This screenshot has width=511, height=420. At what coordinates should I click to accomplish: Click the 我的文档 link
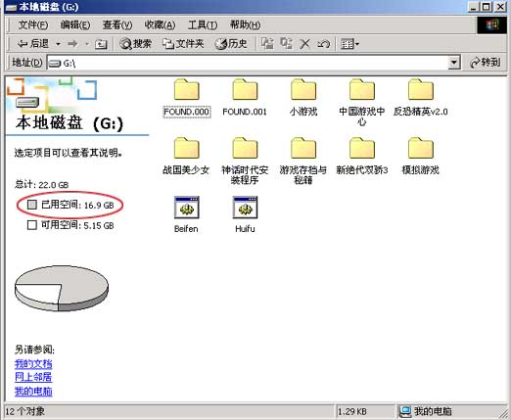(33, 363)
